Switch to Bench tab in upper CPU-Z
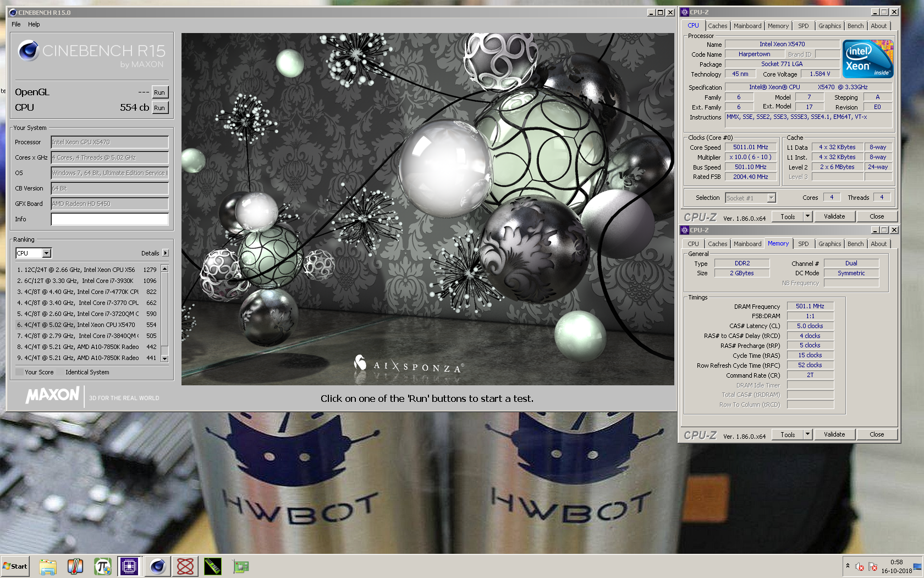 [855, 26]
